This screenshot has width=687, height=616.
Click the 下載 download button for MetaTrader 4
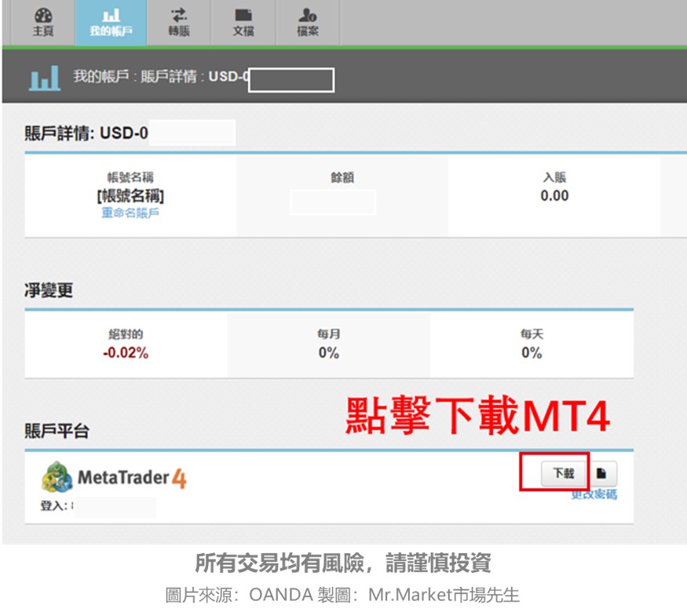564,473
